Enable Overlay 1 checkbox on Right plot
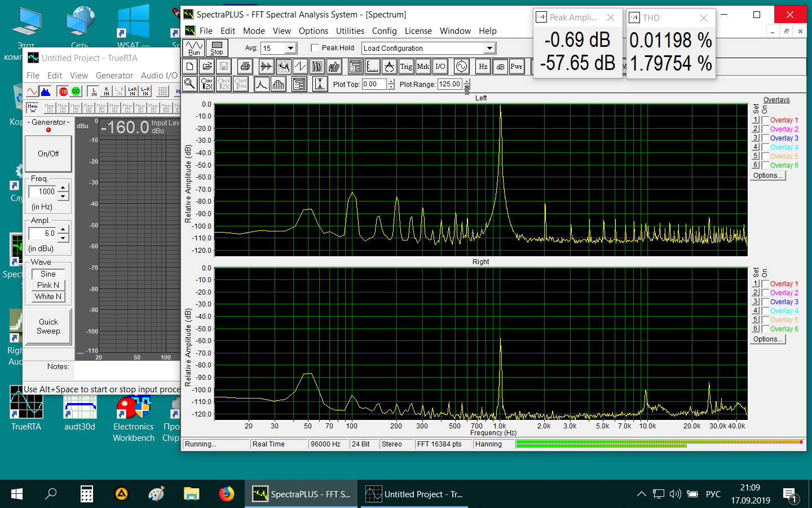This screenshot has height=508, width=812. point(766,284)
